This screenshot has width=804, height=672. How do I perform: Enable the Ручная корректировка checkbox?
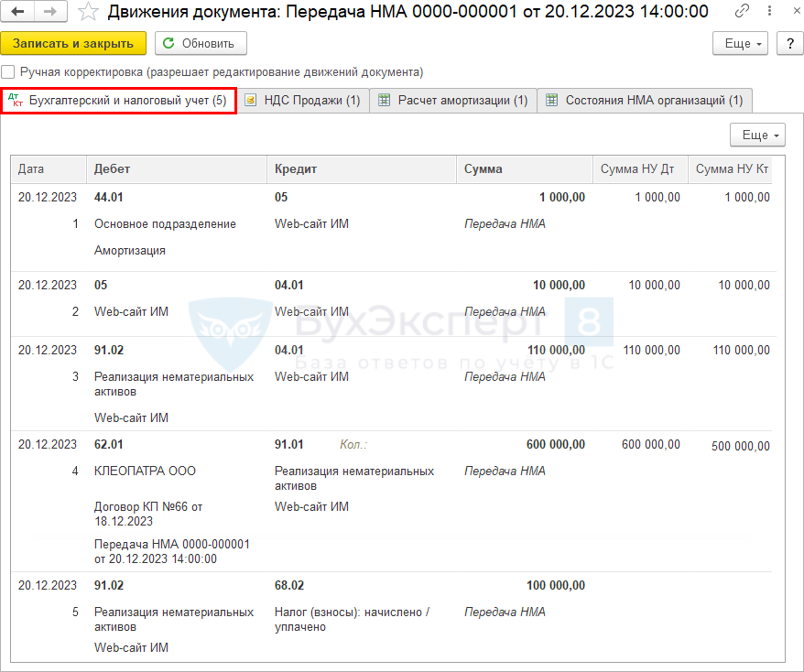pyautogui.click(x=8, y=71)
